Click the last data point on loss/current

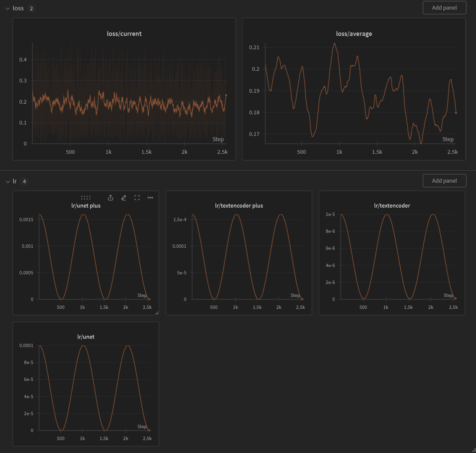226,95
